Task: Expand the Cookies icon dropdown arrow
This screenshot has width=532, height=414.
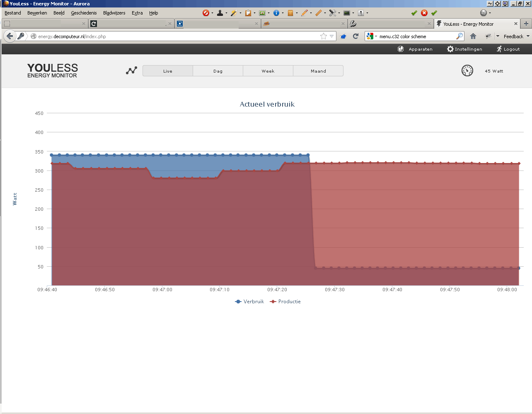Action: click(x=226, y=13)
